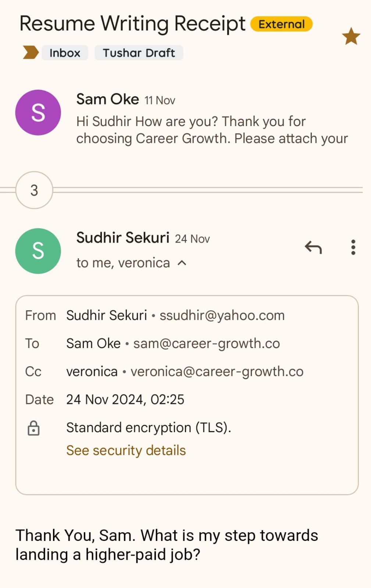Open the Inbox label

click(x=65, y=53)
